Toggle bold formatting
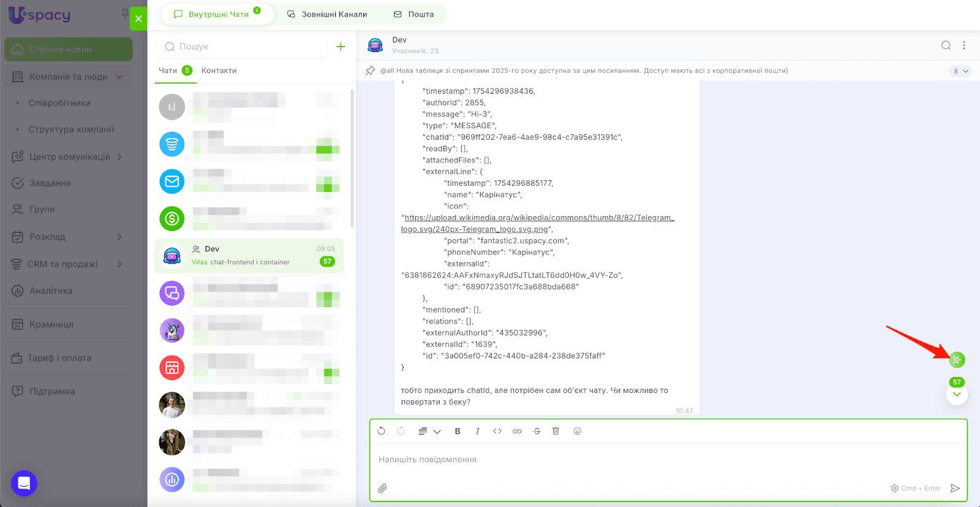 [458, 431]
